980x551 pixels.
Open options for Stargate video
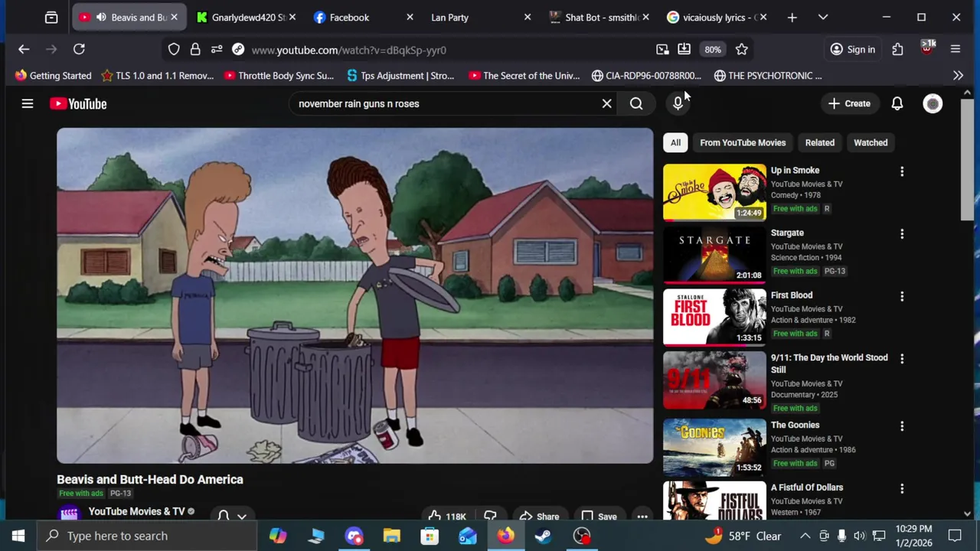pos(902,234)
